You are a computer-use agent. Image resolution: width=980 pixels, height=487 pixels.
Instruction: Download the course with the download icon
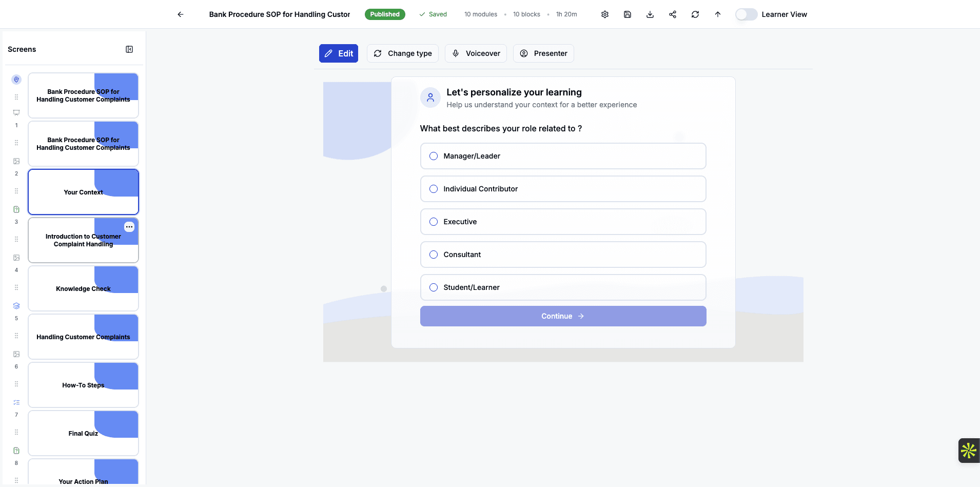(x=650, y=14)
